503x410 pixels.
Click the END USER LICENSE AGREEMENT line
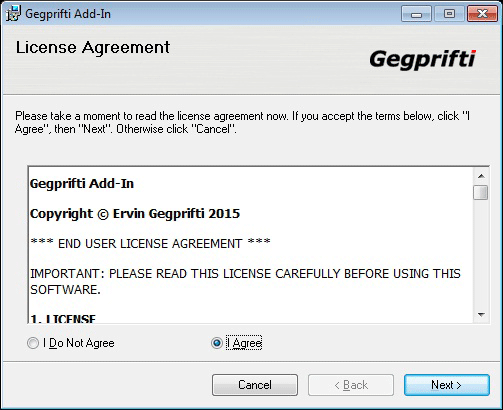150,243
